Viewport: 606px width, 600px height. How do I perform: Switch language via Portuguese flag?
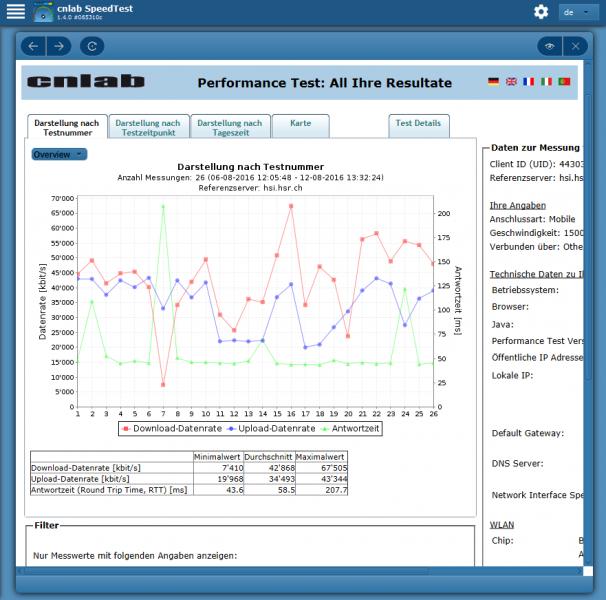[564, 82]
